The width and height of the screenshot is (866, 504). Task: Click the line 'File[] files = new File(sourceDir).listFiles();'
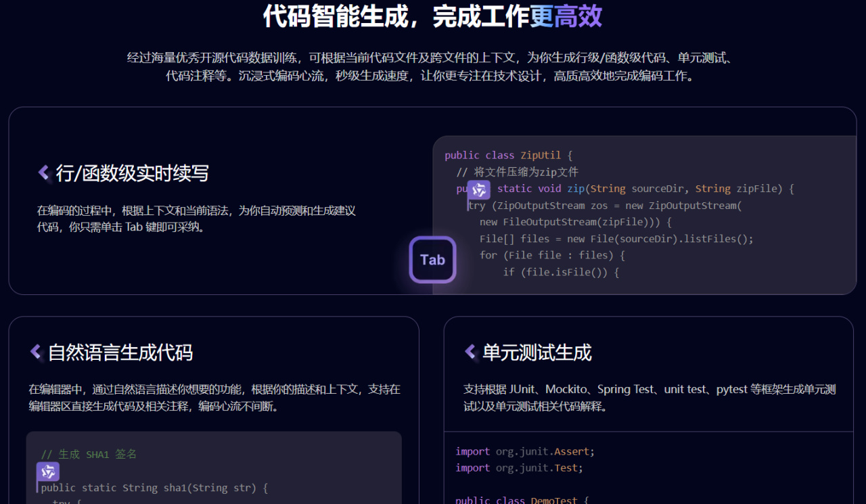pos(616,239)
